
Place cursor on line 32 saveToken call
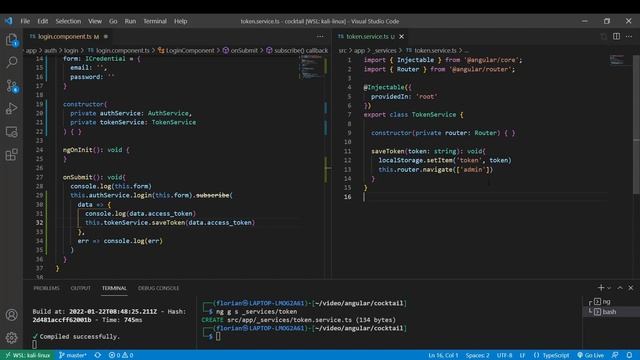point(170,223)
